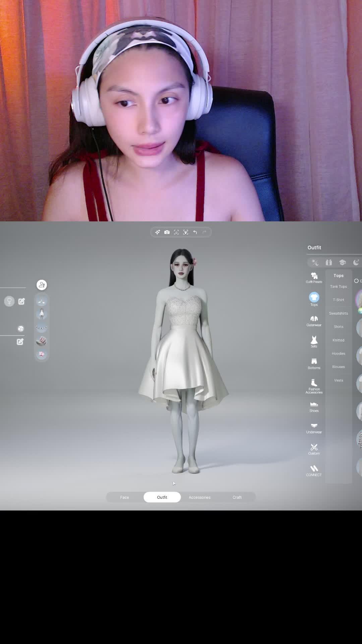Open the Craft tab
362x644 pixels.
pyautogui.click(x=237, y=497)
